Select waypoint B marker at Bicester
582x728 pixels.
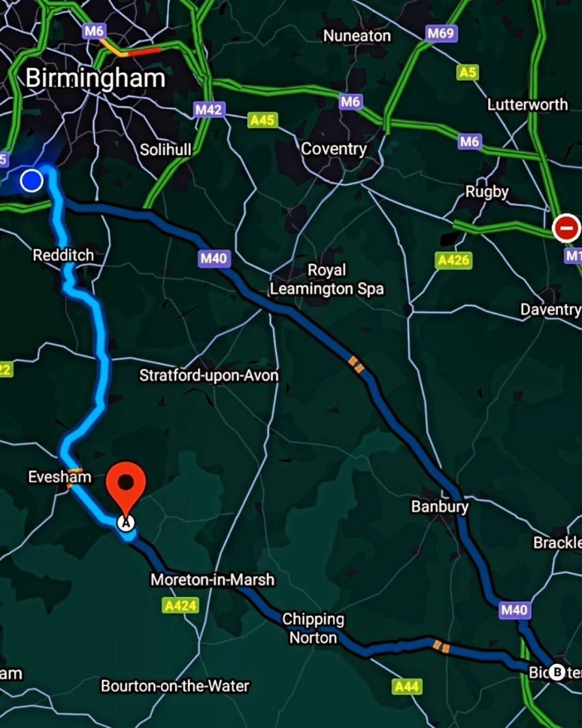click(557, 672)
